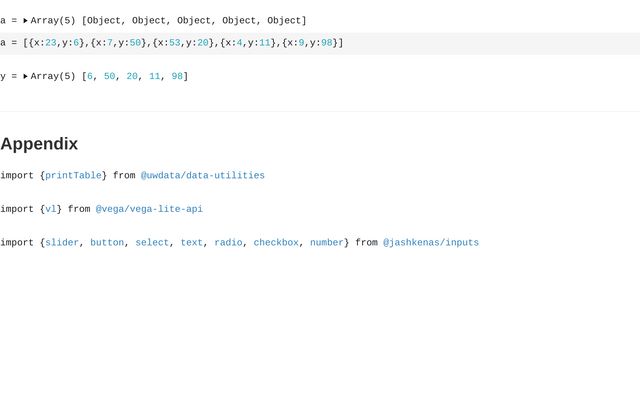Open the @uwdata/data-utilities notebook link

coord(202,176)
